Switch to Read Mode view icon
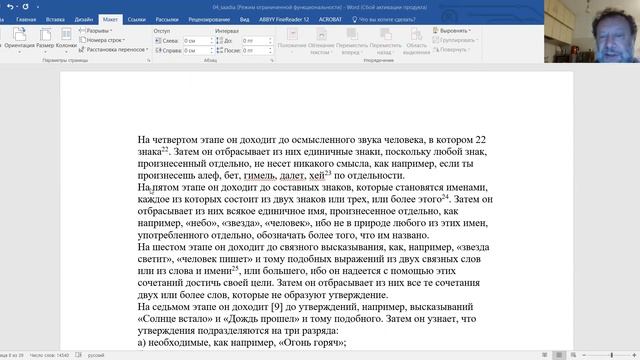The image size is (640, 360). [x=544, y=356]
